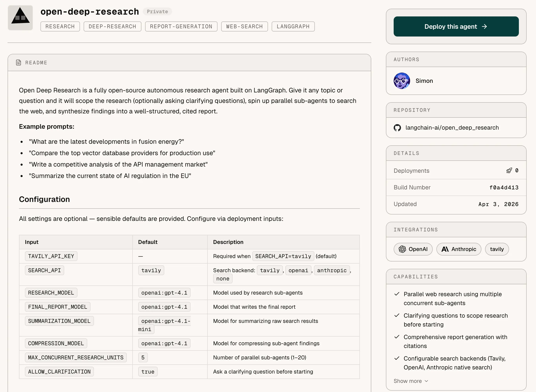536x392 pixels.
Task: Click the Anthropic logo in Integrations
Action: coord(445,249)
